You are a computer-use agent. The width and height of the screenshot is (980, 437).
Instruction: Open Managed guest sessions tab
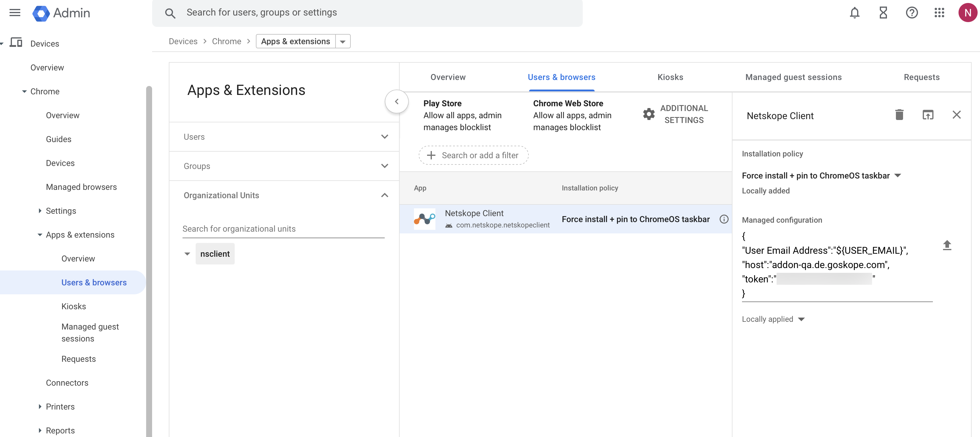click(793, 77)
